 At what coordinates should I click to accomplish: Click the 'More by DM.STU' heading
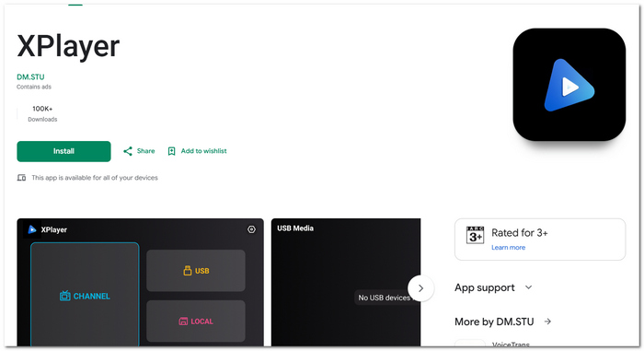[494, 322]
